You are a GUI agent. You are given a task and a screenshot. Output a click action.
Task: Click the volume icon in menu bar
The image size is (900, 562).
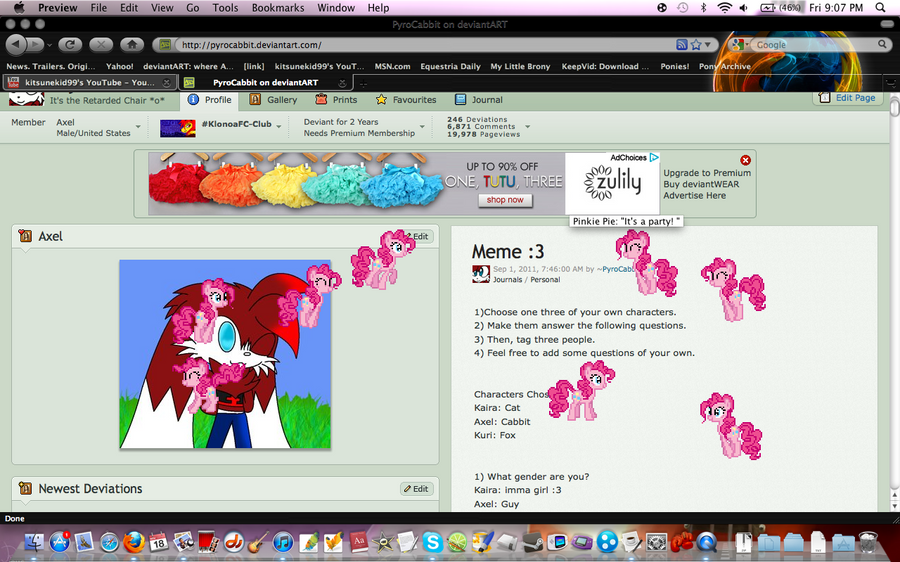tap(744, 7)
